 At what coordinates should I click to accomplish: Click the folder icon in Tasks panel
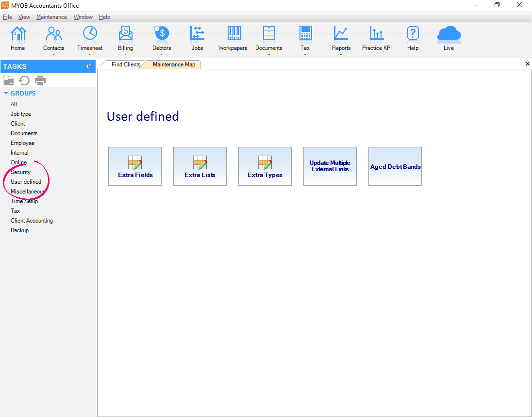[x=8, y=80]
